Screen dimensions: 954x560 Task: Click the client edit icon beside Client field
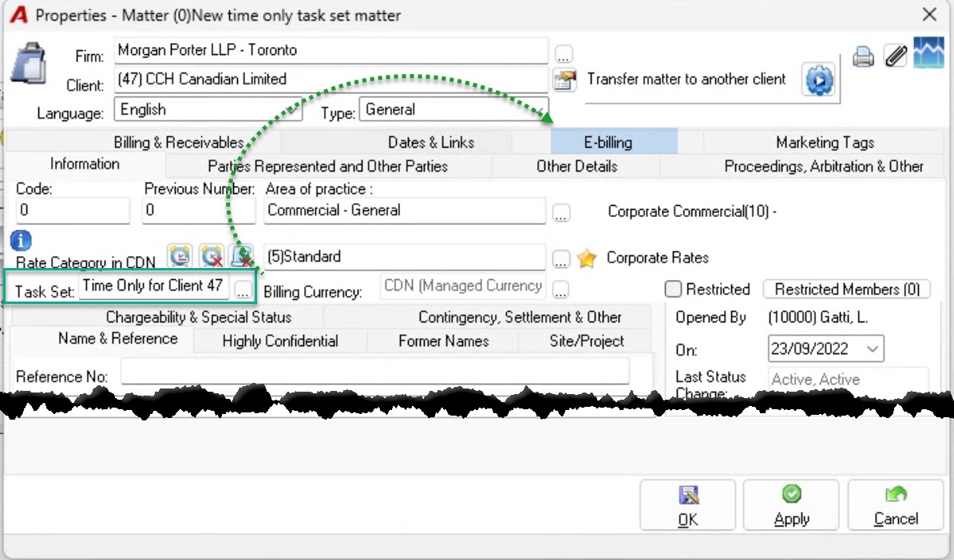564,80
